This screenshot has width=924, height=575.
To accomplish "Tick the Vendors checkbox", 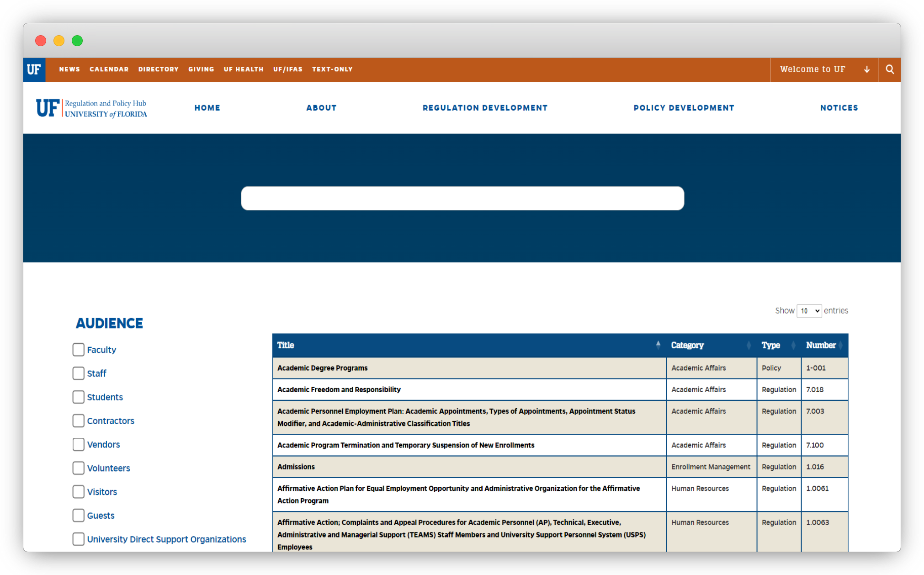I will coord(78,445).
